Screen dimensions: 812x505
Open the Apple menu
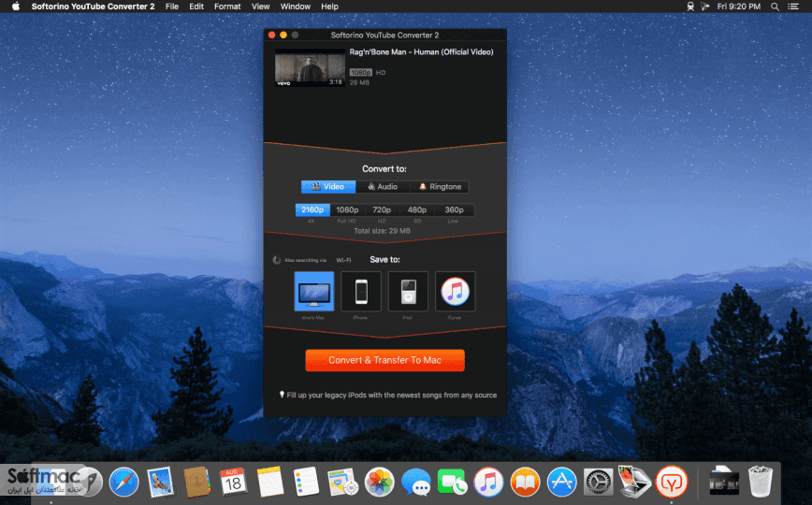(16, 7)
